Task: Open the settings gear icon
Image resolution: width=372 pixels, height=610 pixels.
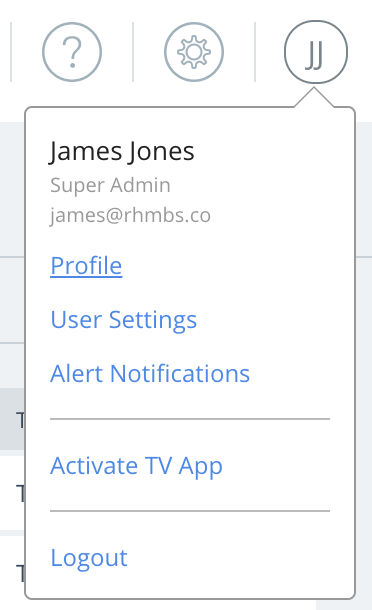Action: click(194, 52)
